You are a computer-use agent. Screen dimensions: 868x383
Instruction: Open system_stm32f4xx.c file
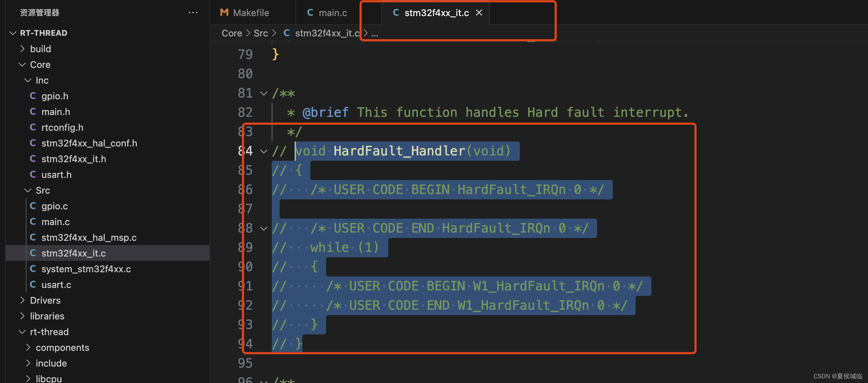pyautogui.click(x=108, y=269)
